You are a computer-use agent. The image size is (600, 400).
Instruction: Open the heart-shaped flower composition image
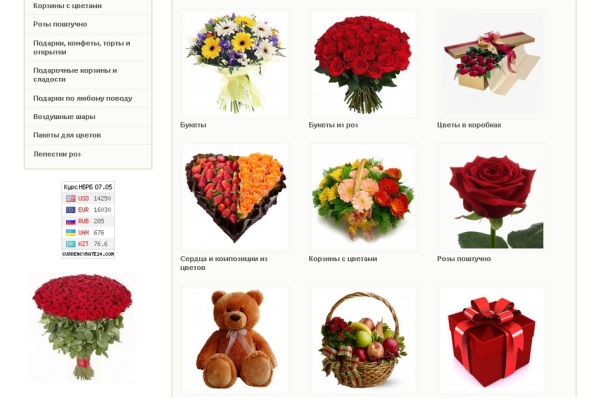[235, 198]
